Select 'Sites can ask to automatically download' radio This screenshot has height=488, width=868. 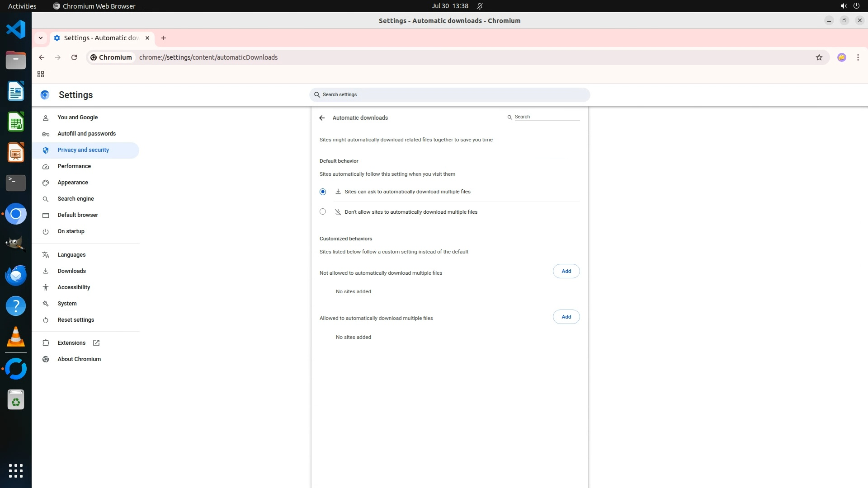coord(323,192)
